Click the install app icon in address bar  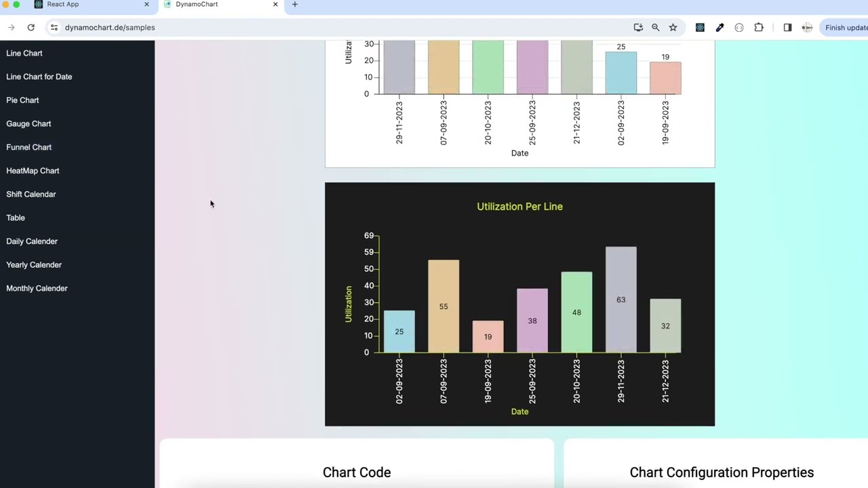coord(638,27)
